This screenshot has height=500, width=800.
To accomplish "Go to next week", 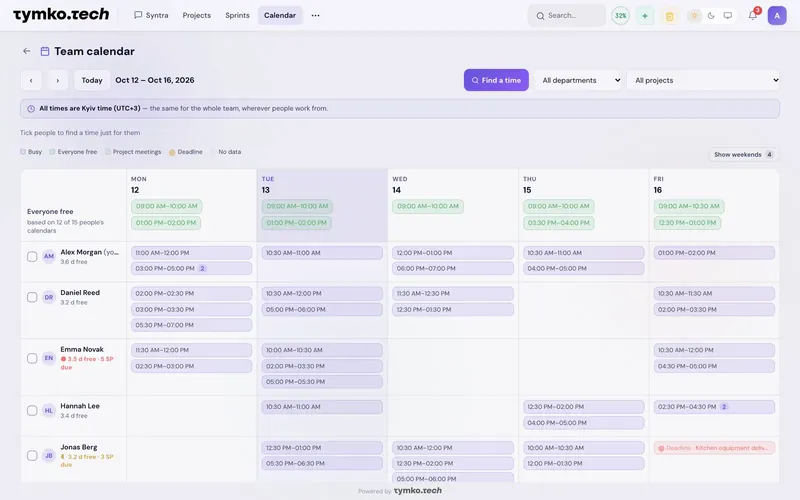I will [x=58, y=80].
